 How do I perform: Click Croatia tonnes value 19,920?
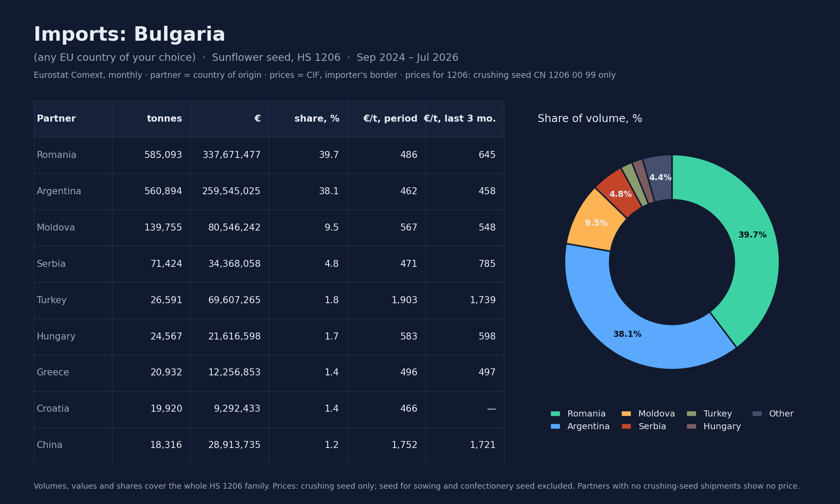[166, 409]
